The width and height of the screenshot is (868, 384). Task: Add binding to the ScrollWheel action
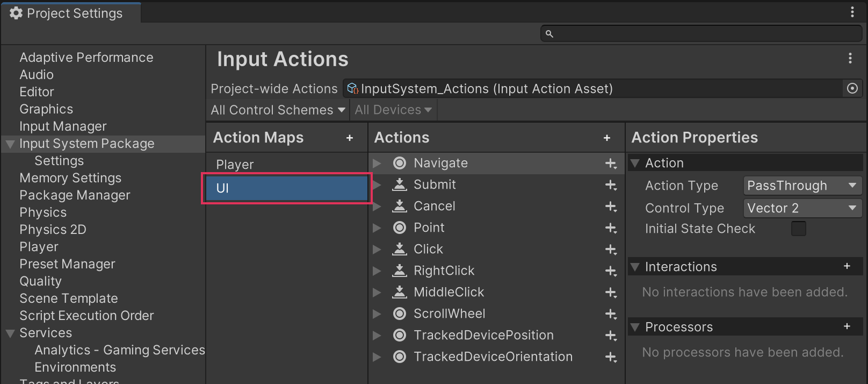611,314
